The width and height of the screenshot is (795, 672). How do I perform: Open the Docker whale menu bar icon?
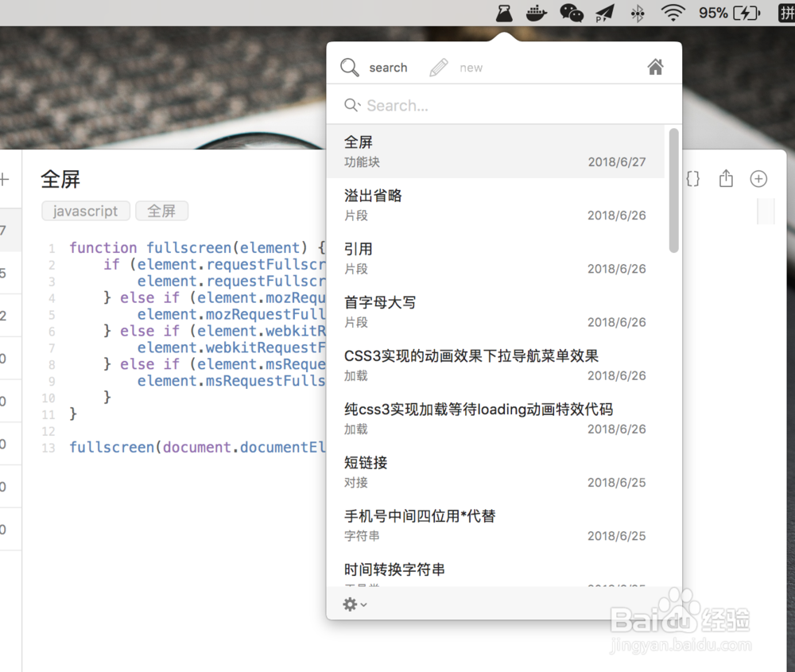coord(536,14)
